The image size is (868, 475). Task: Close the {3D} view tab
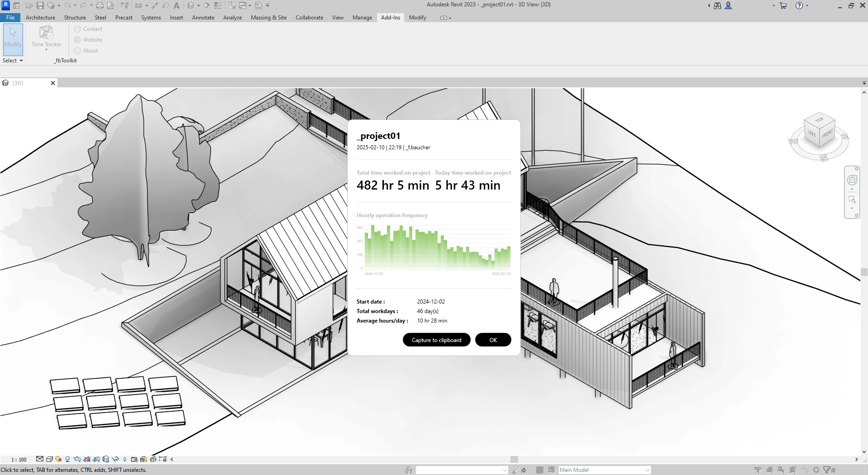click(53, 83)
